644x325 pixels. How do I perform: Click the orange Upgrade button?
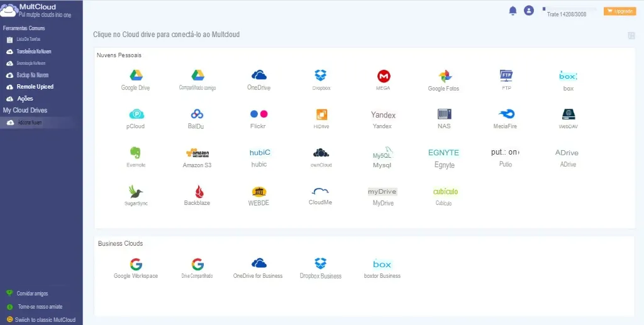(x=619, y=11)
